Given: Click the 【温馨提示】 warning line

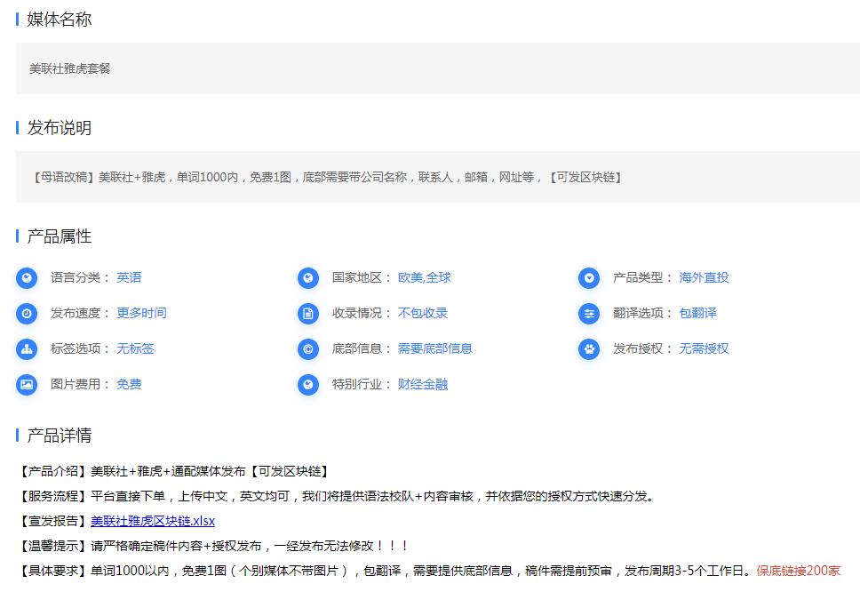Looking at the screenshot, I should click(213, 546).
